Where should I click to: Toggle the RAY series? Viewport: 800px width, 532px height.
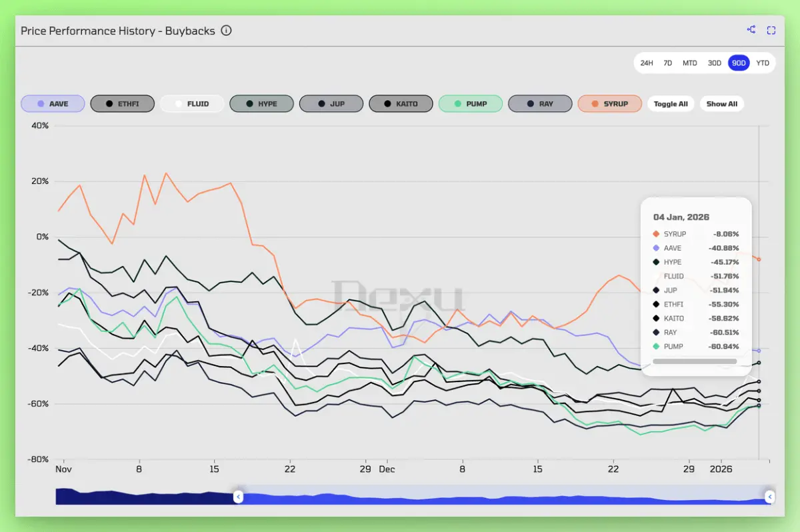540,103
